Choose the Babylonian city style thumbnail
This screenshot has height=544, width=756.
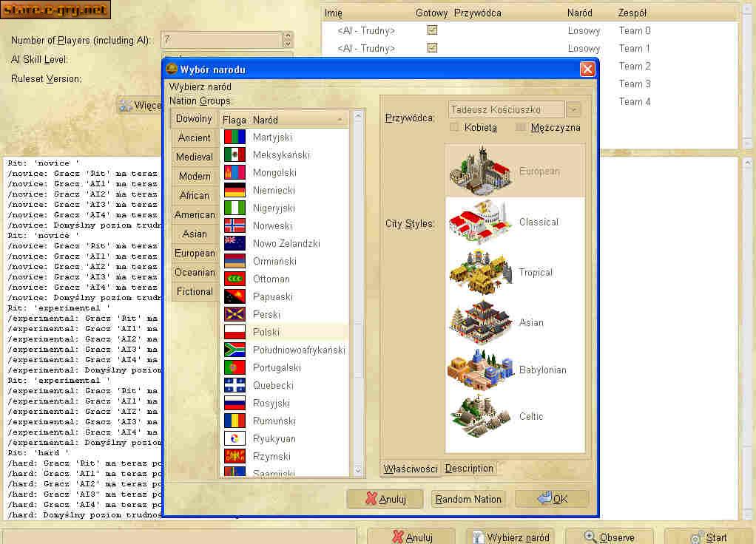(x=481, y=370)
